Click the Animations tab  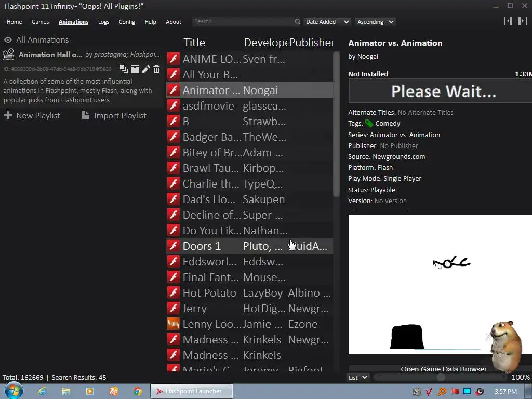(73, 22)
